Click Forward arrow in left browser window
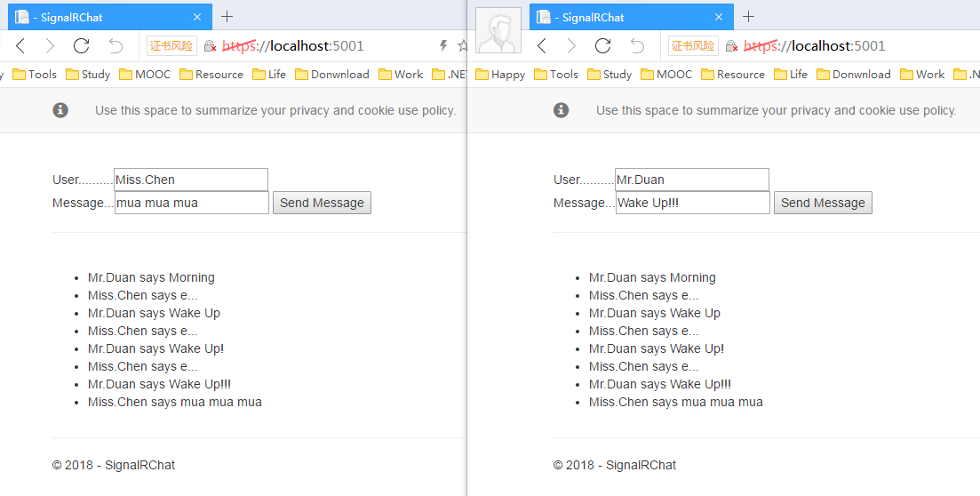 coord(50,45)
